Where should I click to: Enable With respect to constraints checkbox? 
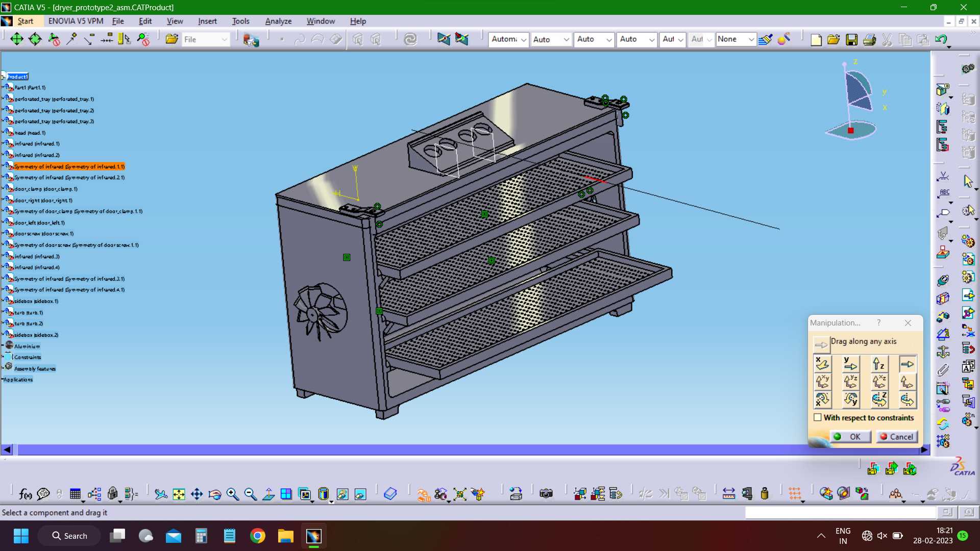[x=818, y=417]
